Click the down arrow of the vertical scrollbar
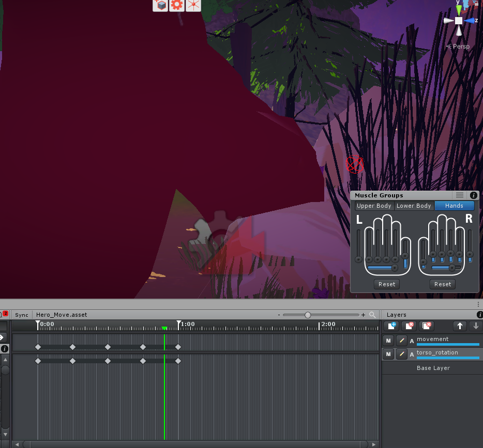This screenshot has width=483, height=448. tap(5, 435)
